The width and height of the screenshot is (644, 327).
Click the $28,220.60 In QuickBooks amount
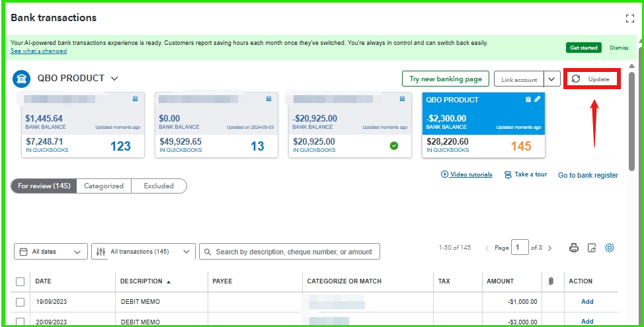448,141
